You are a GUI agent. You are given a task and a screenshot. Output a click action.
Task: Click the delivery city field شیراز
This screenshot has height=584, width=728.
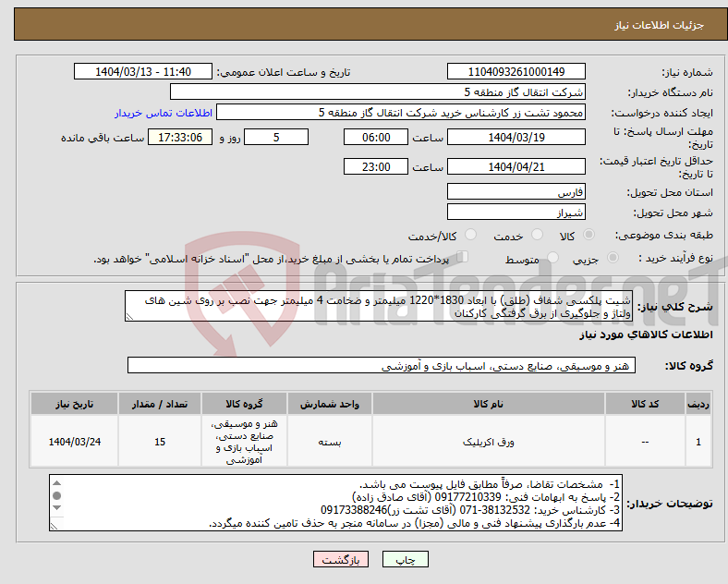coord(516,213)
